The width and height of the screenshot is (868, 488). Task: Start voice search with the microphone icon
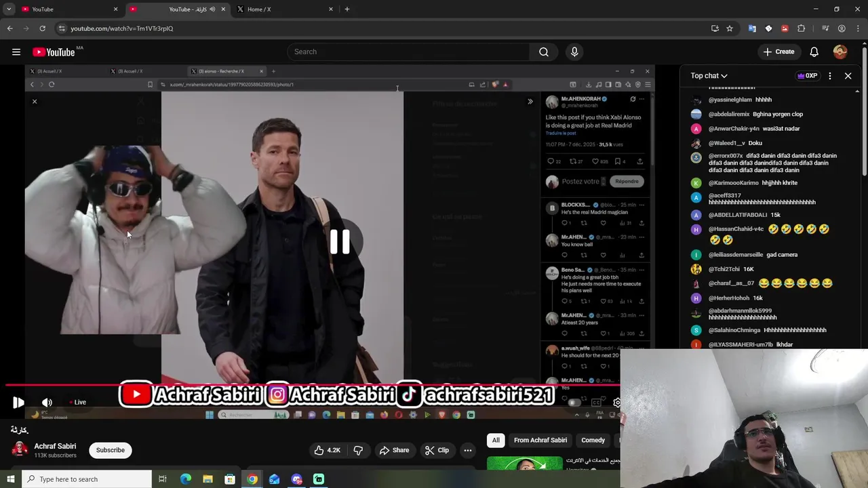[x=574, y=52]
